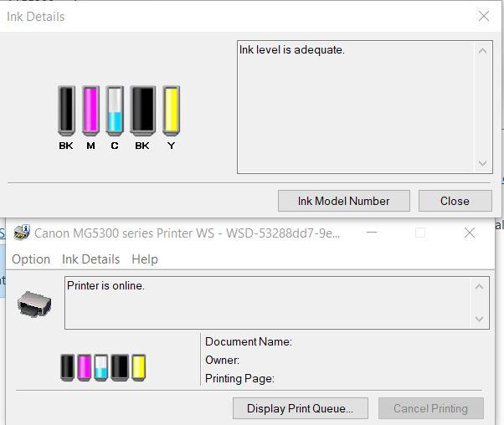Close the Ink Details window with X
Image resolution: width=504 pixels, height=425 pixels.
pyautogui.click(x=484, y=16)
